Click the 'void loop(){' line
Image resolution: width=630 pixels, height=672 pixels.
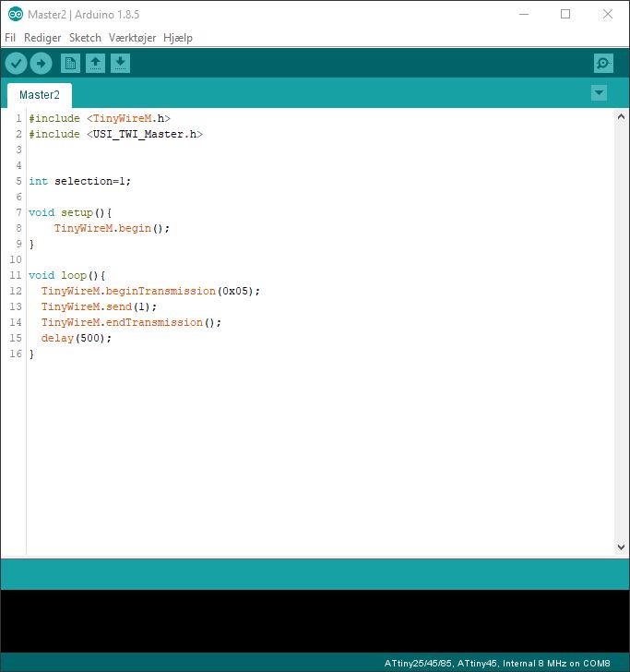(x=66, y=276)
